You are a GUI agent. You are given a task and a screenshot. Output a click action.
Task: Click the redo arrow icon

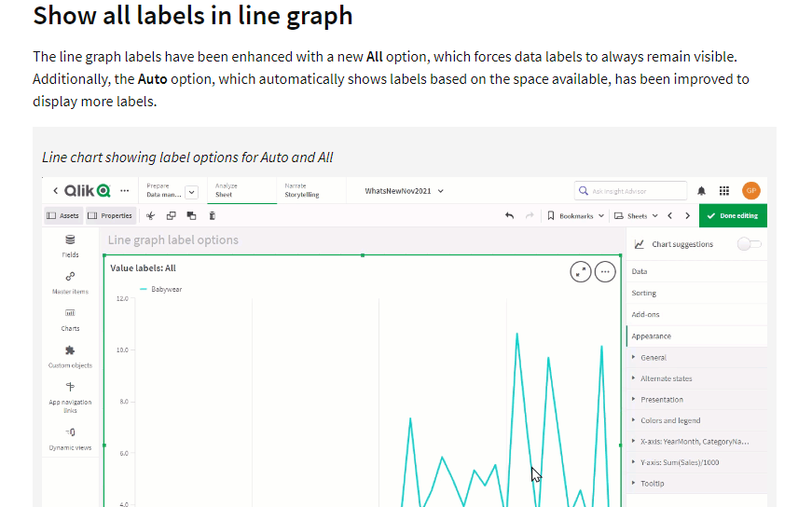pyautogui.click(x=530, y=216)
